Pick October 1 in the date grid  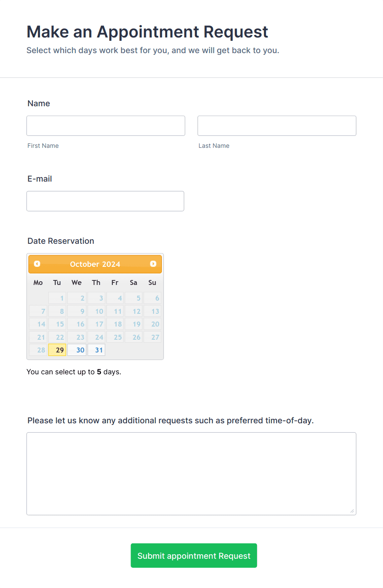click(x=57, y=298)
